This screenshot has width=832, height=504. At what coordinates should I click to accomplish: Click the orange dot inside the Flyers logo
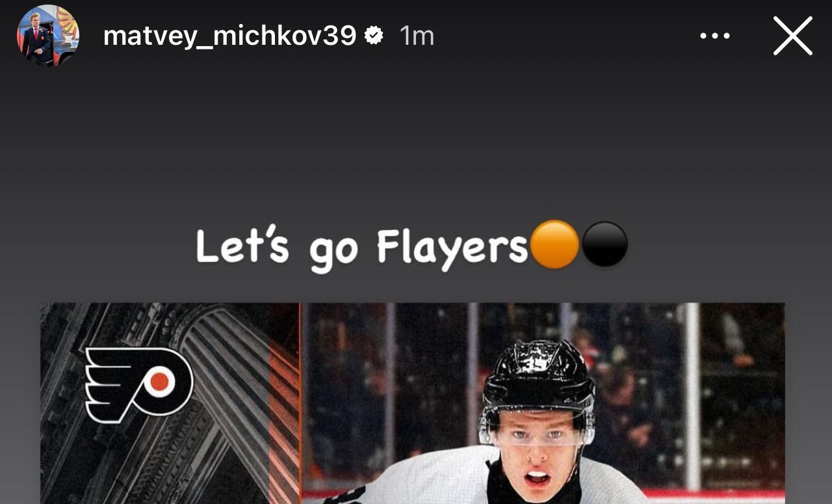(x=160, y=382)
